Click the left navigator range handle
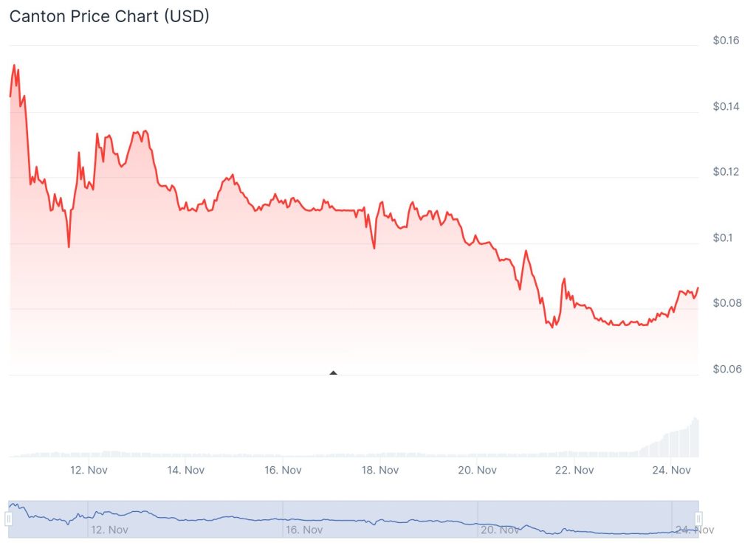The image size is (756, 551). coord(9,519)
